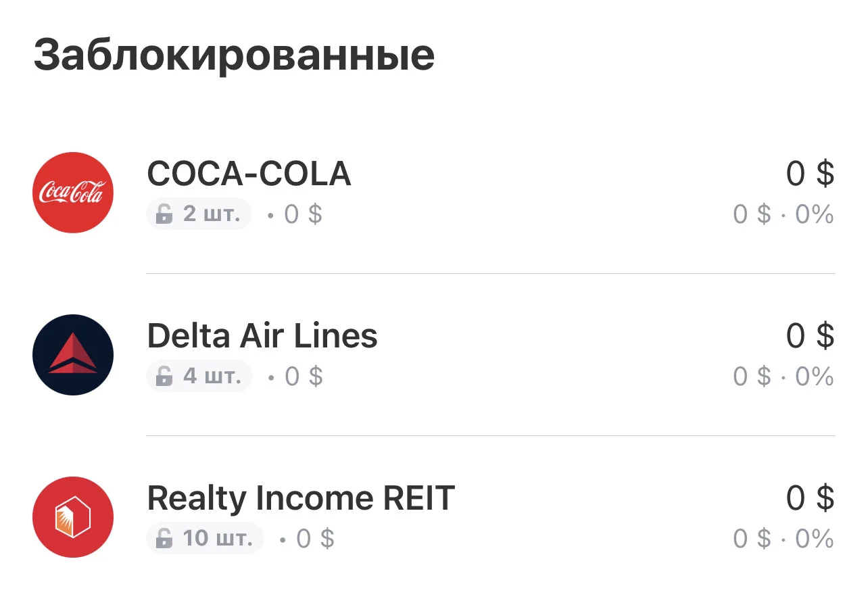This screenshot has width=868, height=605.
Task: Tap the Realty Income REIT logo icon
Action: (73, 517)
